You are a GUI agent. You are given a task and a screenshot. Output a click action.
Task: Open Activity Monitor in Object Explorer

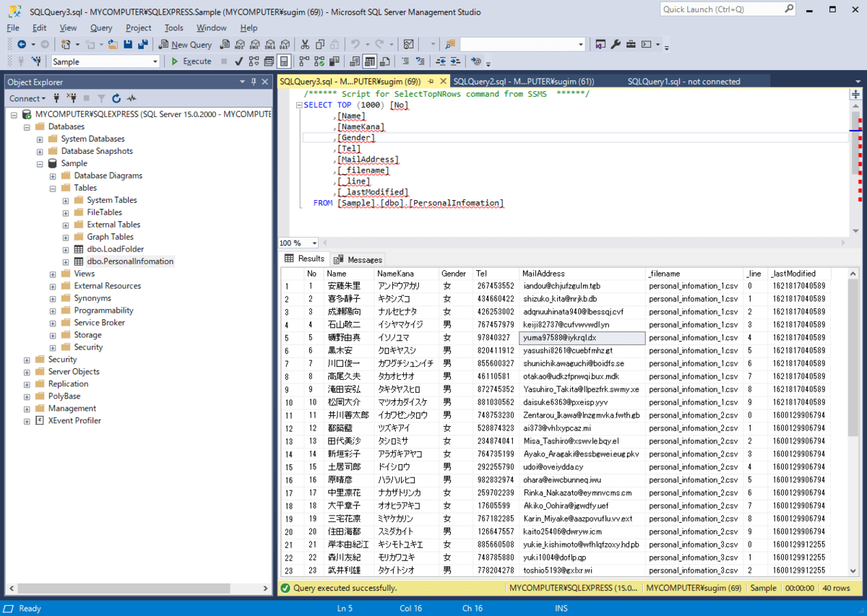[x=131, y=98]
